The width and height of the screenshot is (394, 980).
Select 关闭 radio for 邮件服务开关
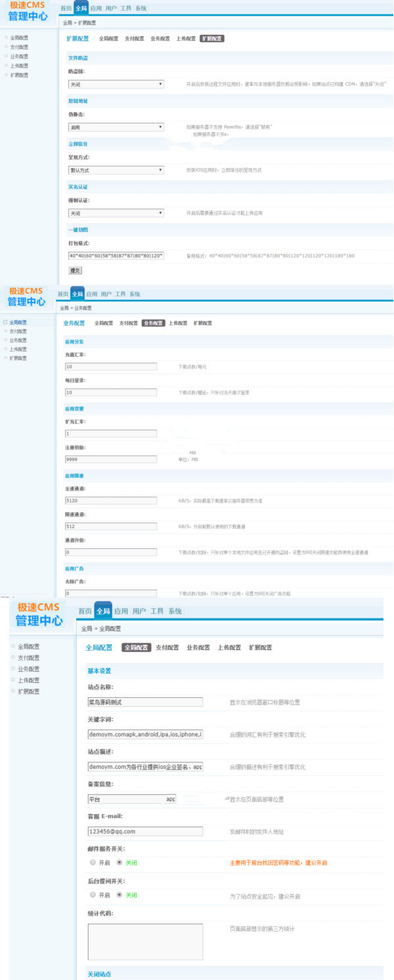pyautogui.click(x=120, y=863)
